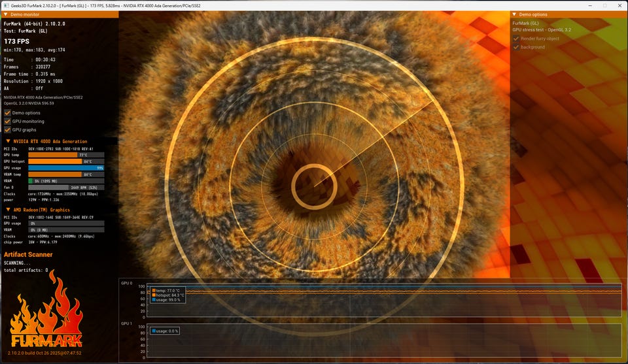Disable the GPU graphs checkbox

pos(7,129)
